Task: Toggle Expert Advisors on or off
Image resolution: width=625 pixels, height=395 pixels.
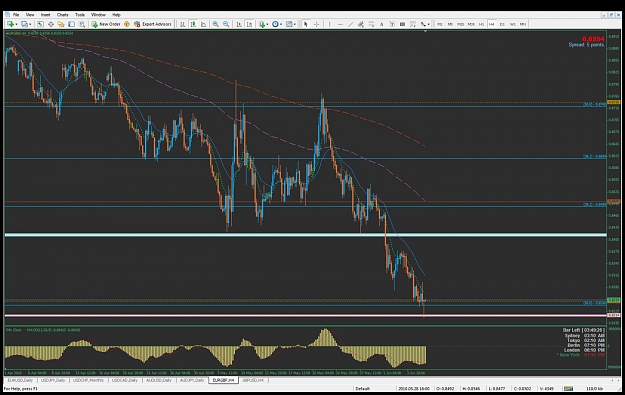Action: point(153,24)
